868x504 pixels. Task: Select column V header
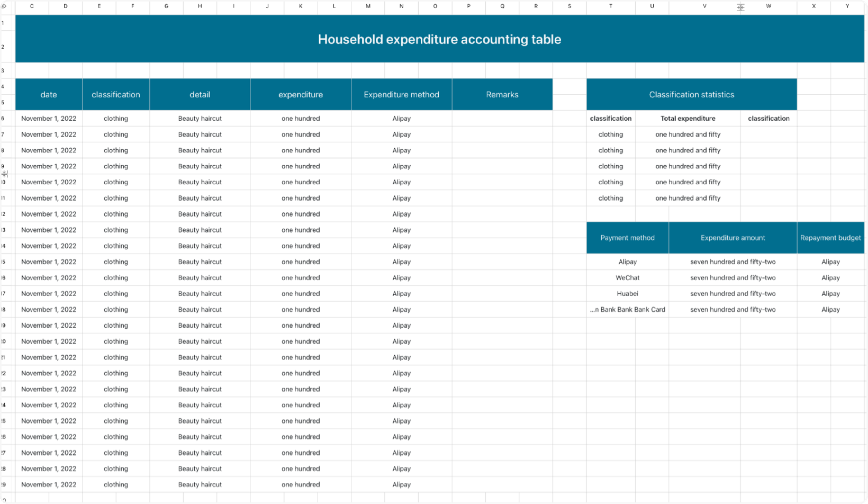[x=704, y=6]
